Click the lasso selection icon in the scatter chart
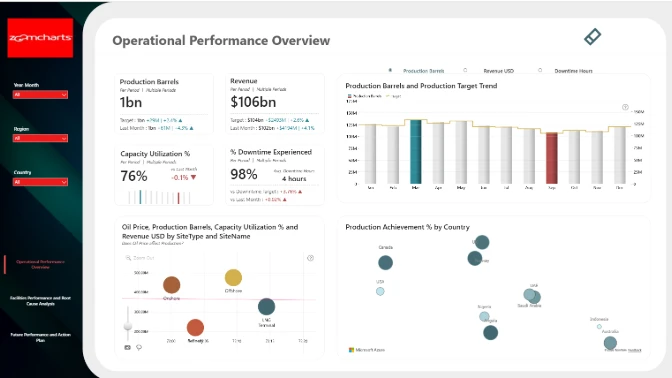The width and height of the screenshot is (672, 378). click(139, 348)
